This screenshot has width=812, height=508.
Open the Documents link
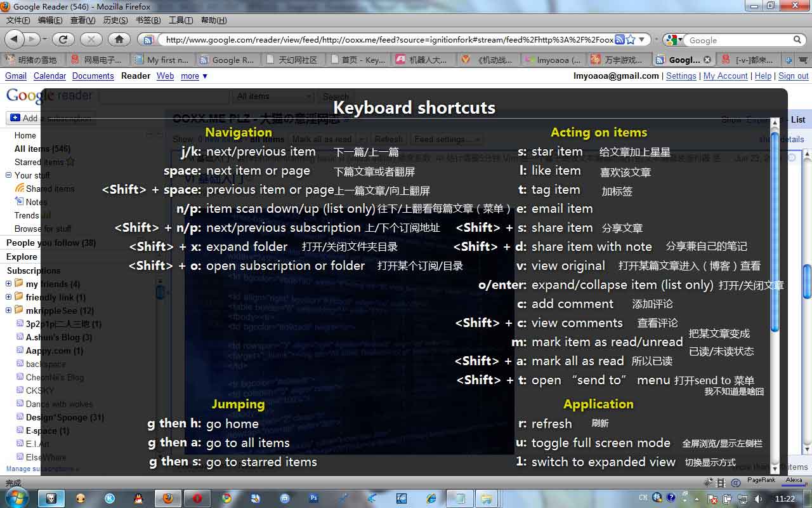tap(93, 76)
